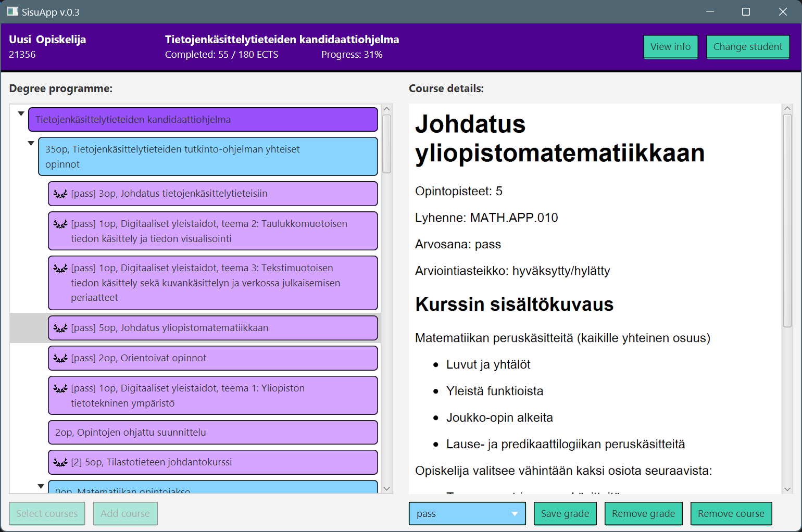Image resolution: width=802 pixels, height=532 pixels.
Task: Click the laurel icon on Orientoivat opinnot
Action: [x=60, y=358]
